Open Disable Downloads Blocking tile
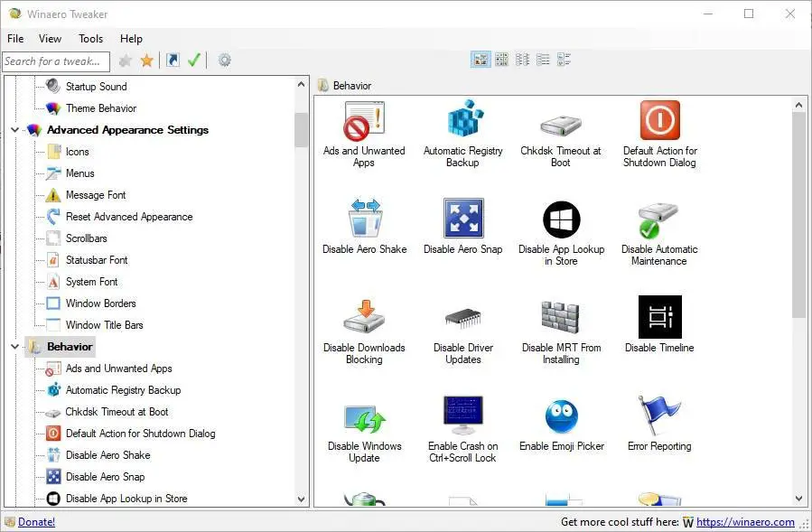The height and width of the screenshot is (532, 812). point(364,331)
